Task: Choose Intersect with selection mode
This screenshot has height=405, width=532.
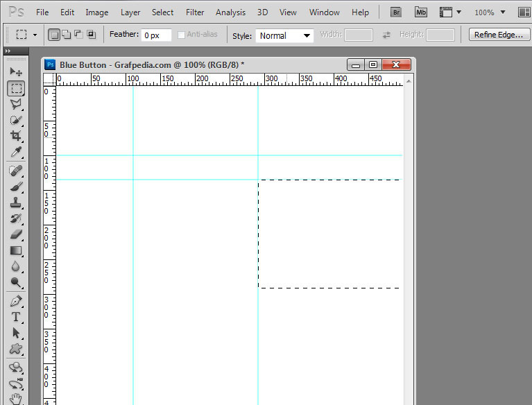Action: coord(92,34)
